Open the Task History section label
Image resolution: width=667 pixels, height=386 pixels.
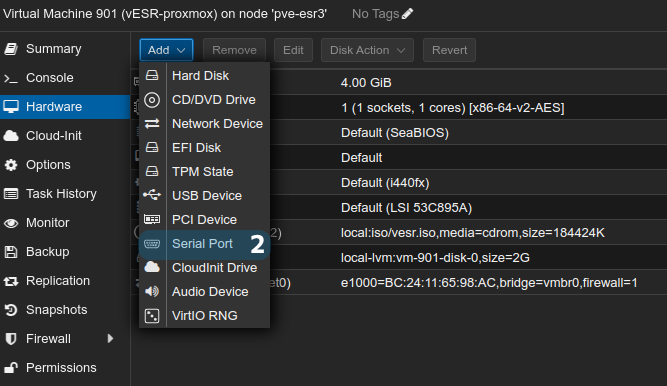coord(61,194)
